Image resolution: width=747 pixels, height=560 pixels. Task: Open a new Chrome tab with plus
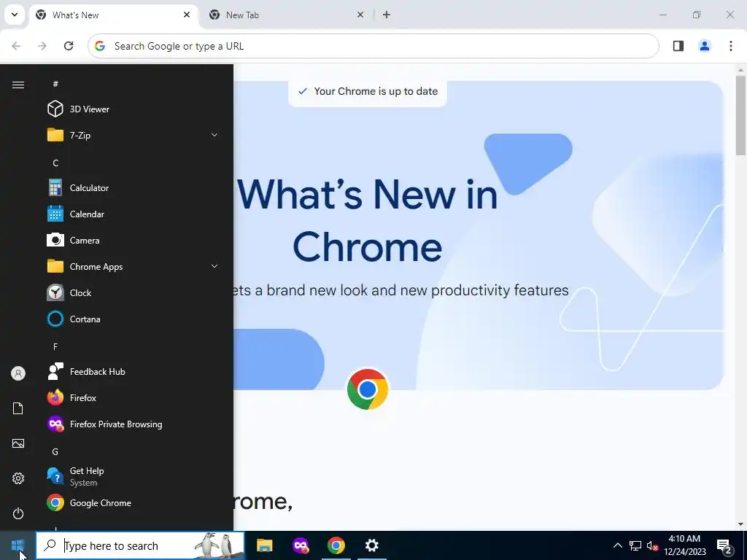click(387, 15)
